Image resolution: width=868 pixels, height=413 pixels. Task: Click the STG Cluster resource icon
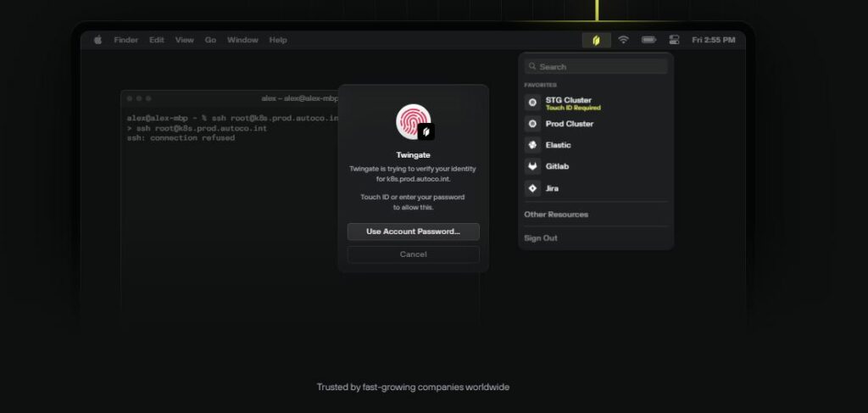[532, 103]
